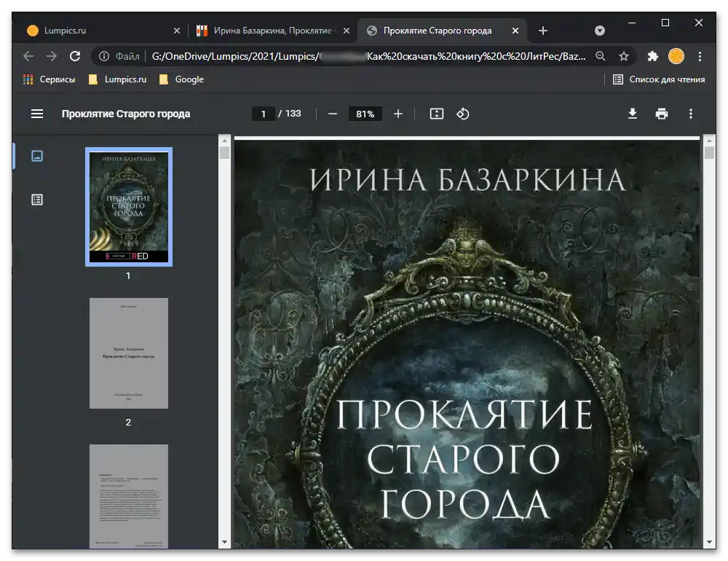Viewport: 728px width, 561px height.
Task: Click the address bar URL
Action: [368, 56]
